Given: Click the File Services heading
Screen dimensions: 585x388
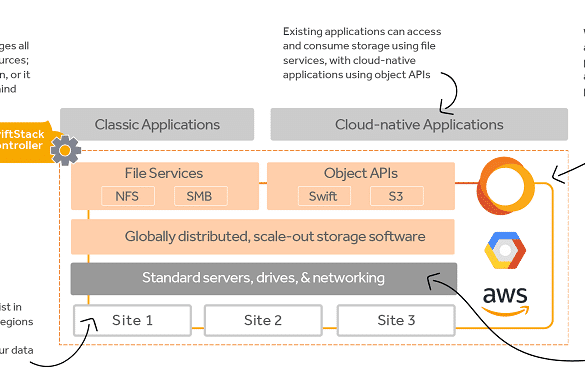Looking at the screenshot, I should 164,173.
